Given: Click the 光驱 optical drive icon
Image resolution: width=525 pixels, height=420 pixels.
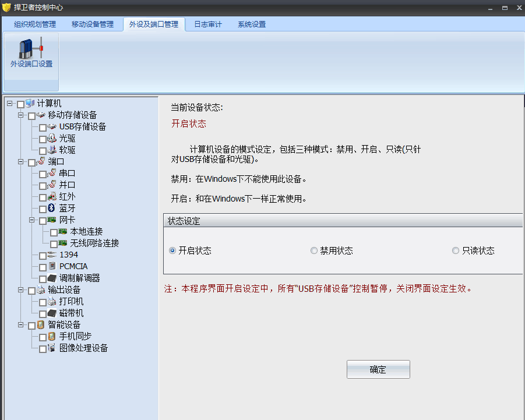Looking at the screenshot, I should [52, 138].
